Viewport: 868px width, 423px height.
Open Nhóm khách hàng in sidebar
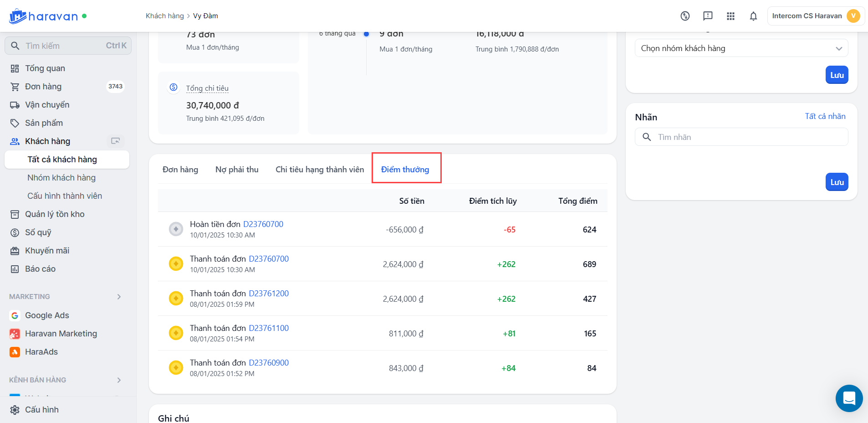pyautogui.click(x=61, y=178)
